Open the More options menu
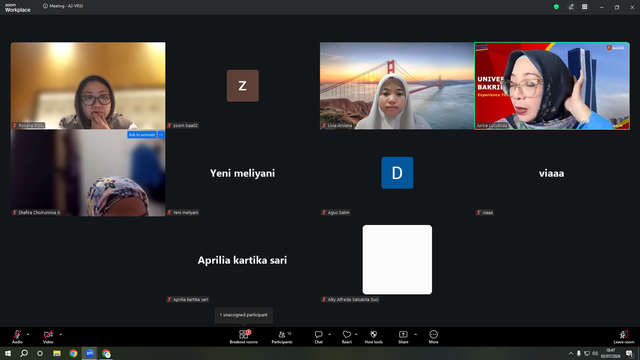 pos(433,337)
